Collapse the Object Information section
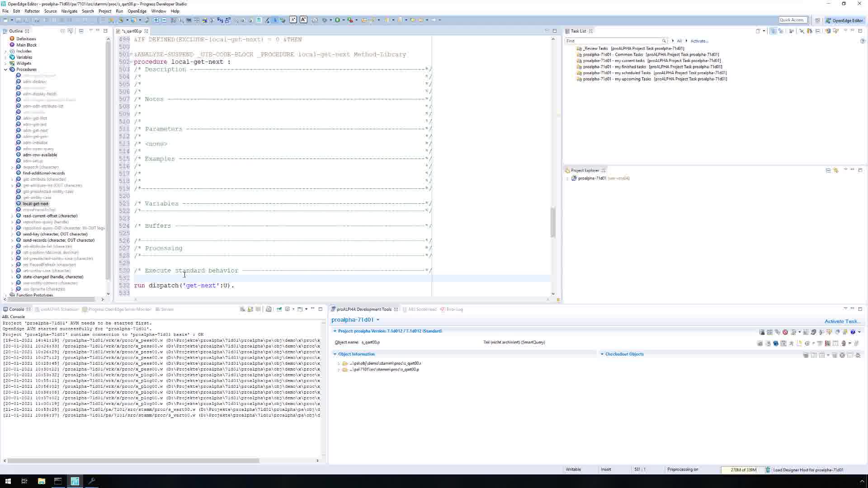 (x=335, y=354)
